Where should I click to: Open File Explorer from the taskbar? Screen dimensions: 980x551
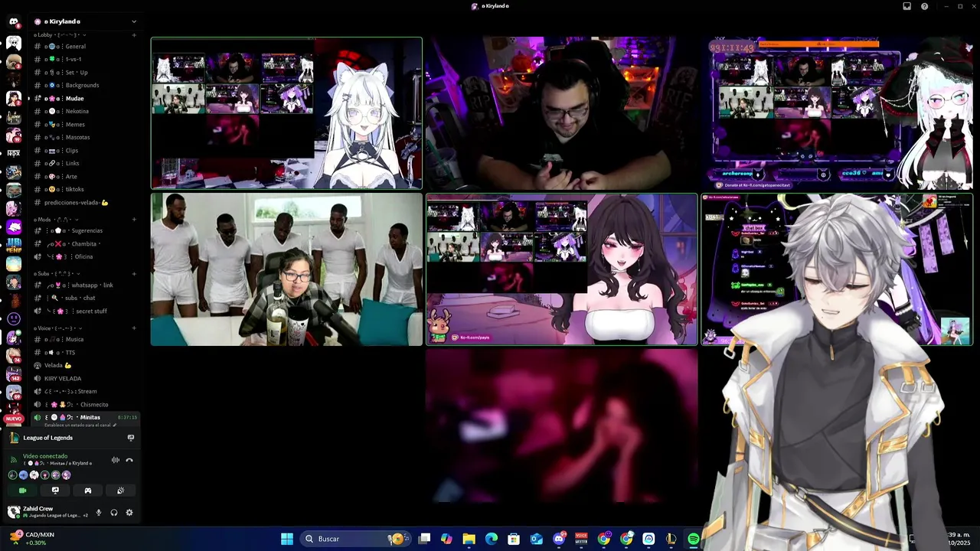[x=469, y=539]
